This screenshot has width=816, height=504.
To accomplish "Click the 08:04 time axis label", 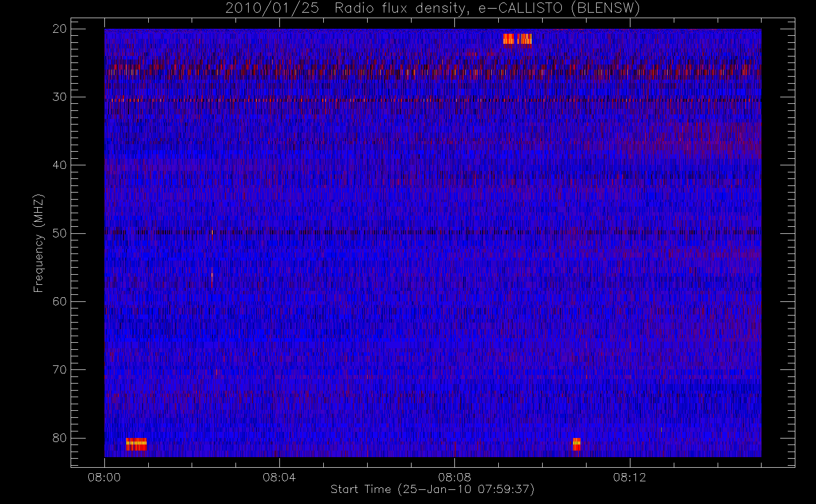I will [x=279, y=477].
